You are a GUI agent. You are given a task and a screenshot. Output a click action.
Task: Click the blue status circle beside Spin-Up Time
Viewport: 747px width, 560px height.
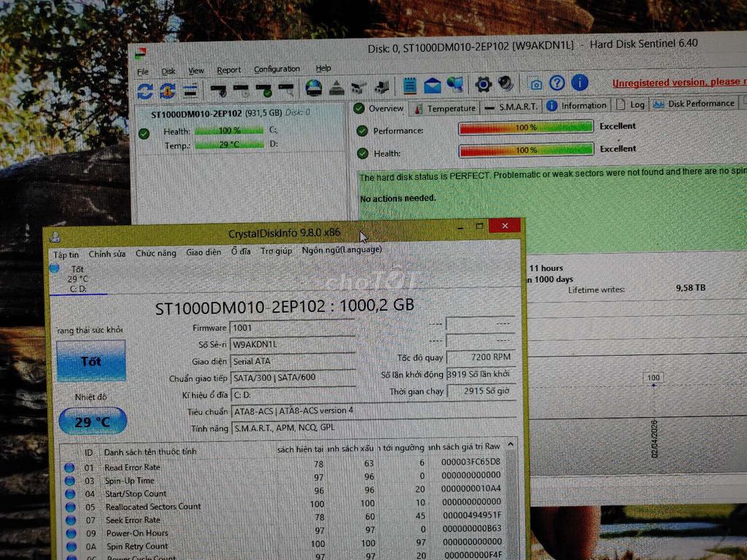(x=70, y=481)
